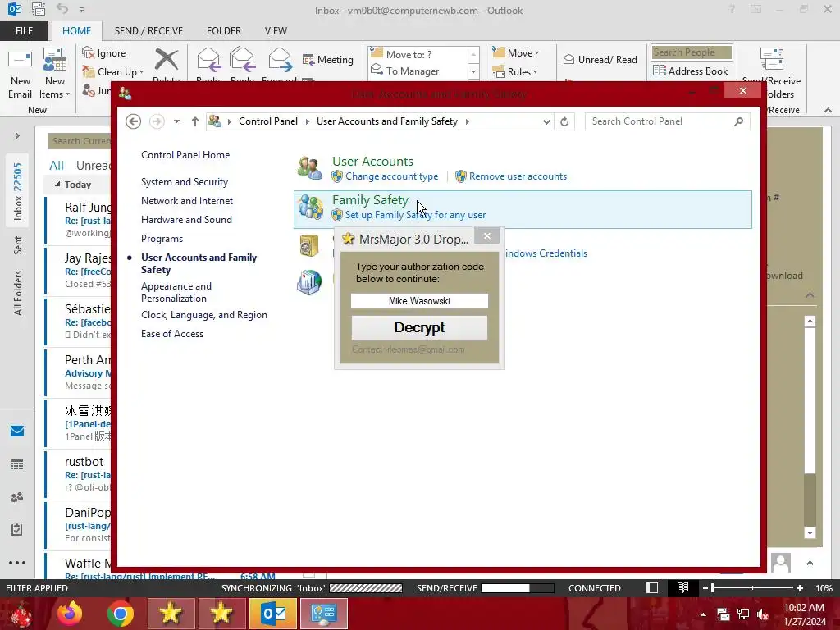
Task: Open recent locations dropdown arrow
Action: coord(176,121)
